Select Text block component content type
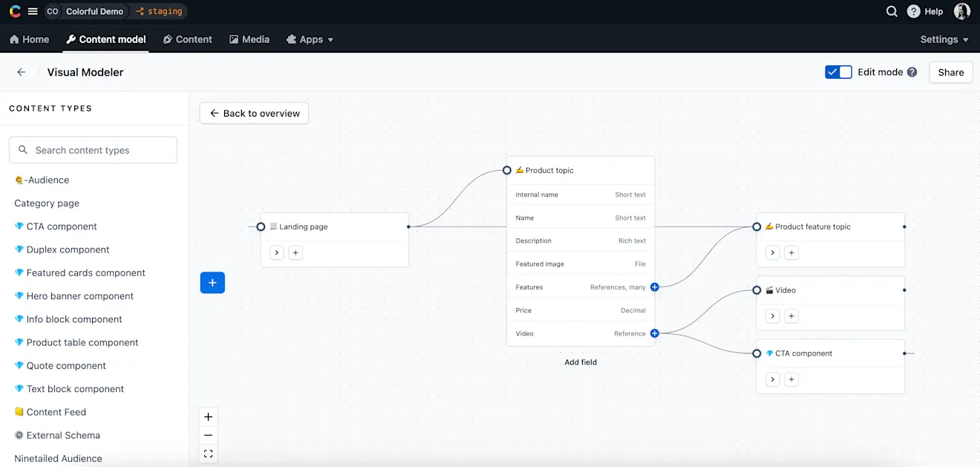The image size is (980, 467). pyautogui.click(x=69, y=388)
